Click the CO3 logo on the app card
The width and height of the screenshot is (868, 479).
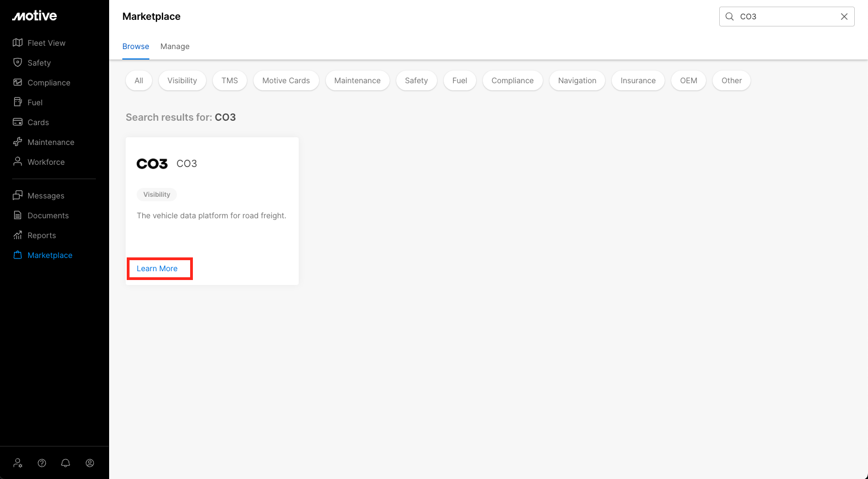click(x=152, y=164)
